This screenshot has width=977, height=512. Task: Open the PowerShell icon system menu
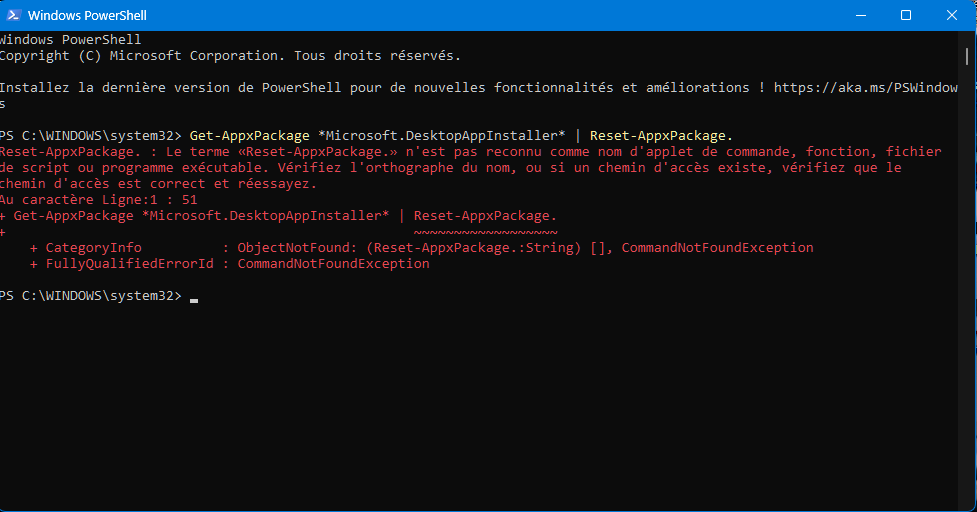(x=13, y=15)
